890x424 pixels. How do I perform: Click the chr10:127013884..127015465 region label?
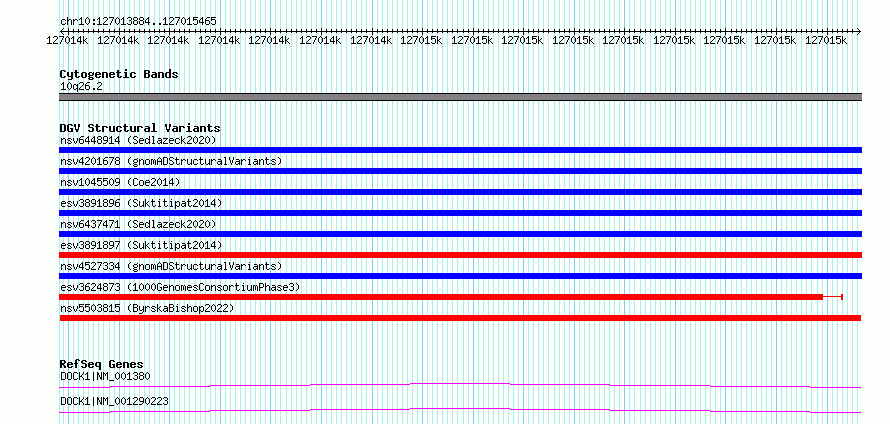tap(138, 22)
